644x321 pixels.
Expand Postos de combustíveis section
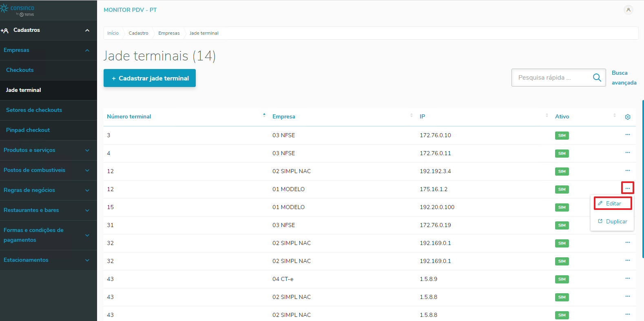(x=49, y=170)
